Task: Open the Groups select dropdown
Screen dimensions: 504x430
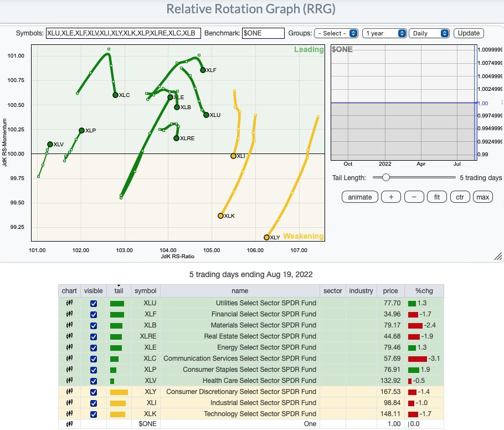Action: click(x=336, y=33)
